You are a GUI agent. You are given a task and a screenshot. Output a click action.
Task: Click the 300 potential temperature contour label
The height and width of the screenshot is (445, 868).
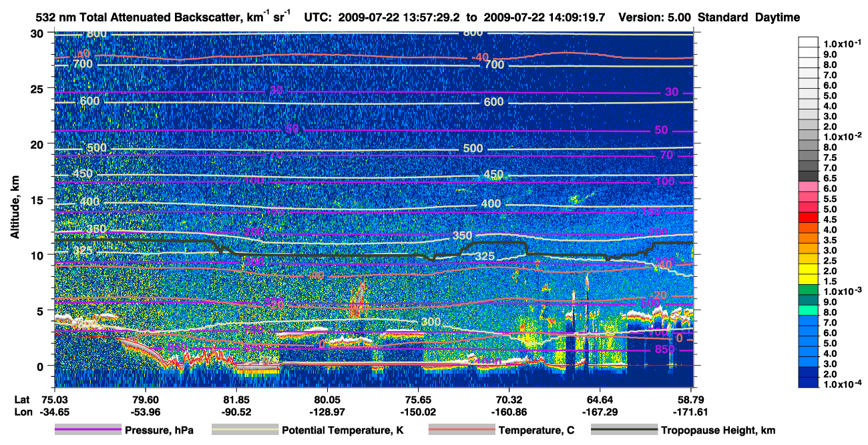point(432,322)
